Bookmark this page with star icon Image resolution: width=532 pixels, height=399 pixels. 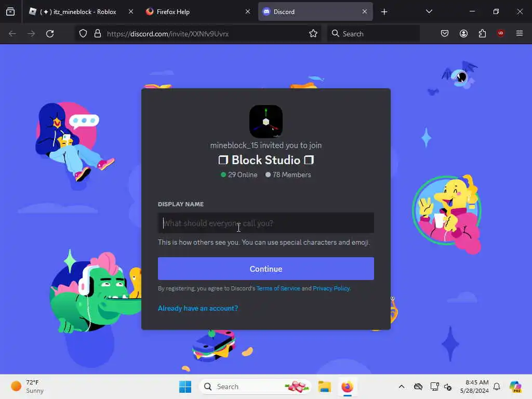click(x=313, y=34)
